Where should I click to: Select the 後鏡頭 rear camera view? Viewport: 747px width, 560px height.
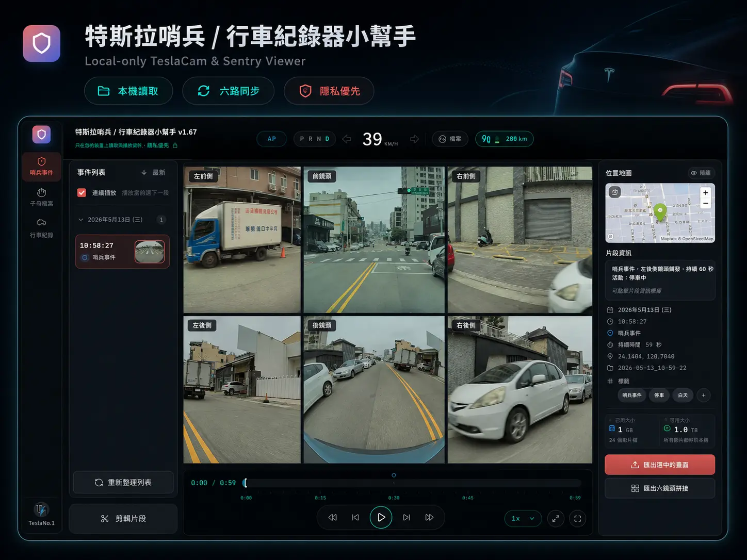coord(374,390)
